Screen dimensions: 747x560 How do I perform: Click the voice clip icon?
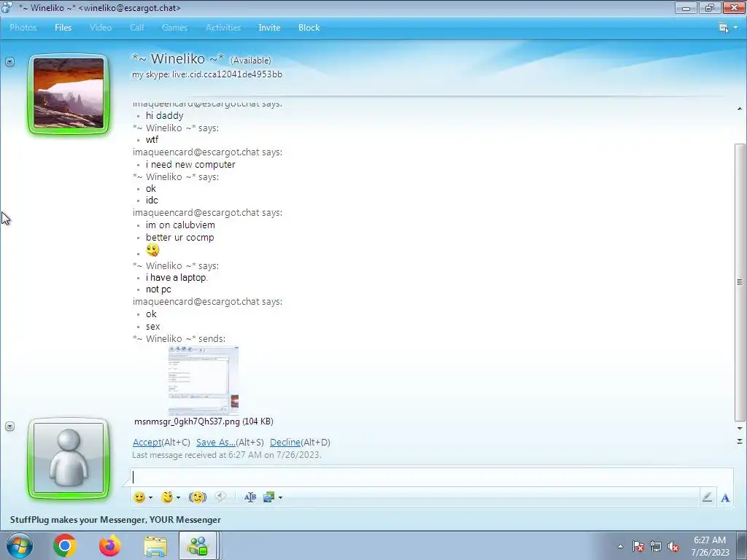[220, 497]
